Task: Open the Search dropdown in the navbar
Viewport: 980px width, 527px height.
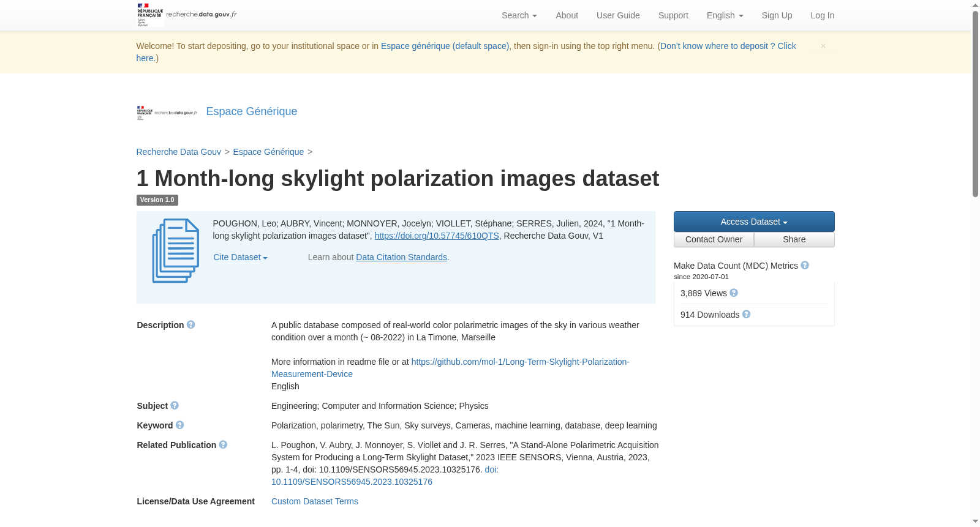Action: pos(519,15)
